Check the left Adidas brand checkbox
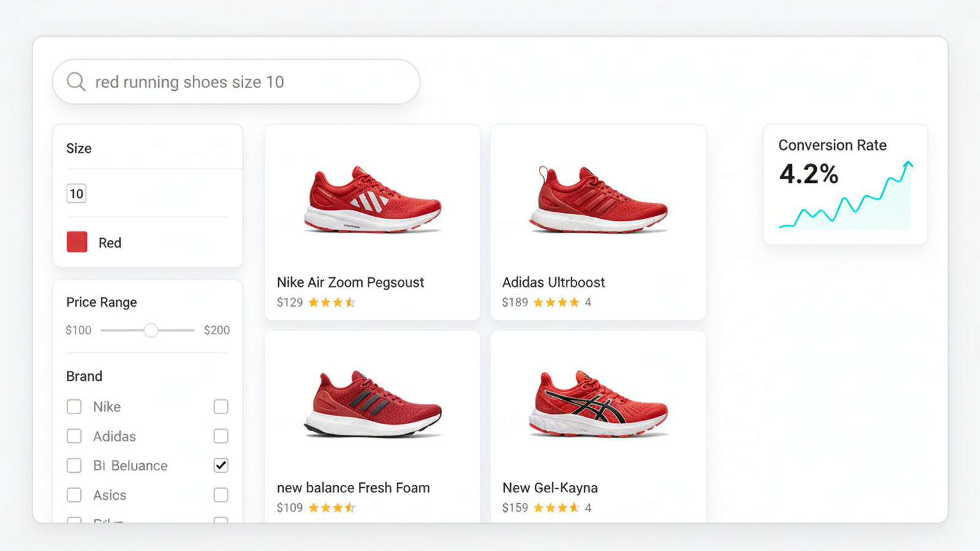The image size is (980, 551). click(74, 436)
